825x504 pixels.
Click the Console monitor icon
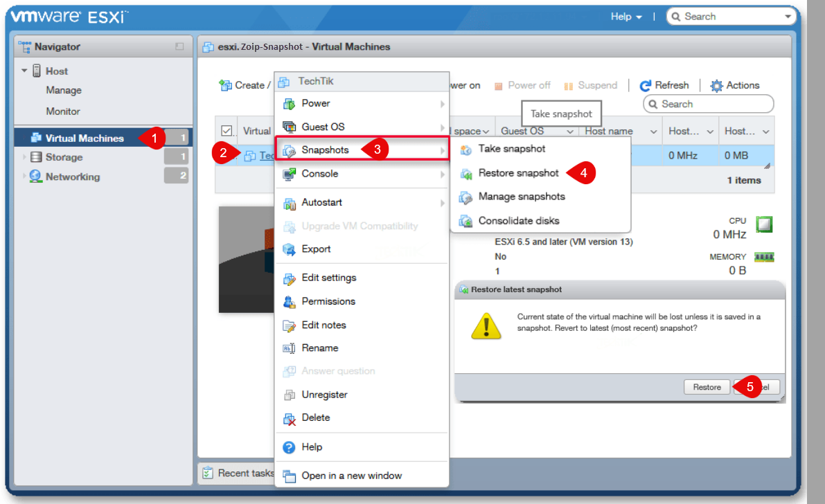tap(289, 174)
